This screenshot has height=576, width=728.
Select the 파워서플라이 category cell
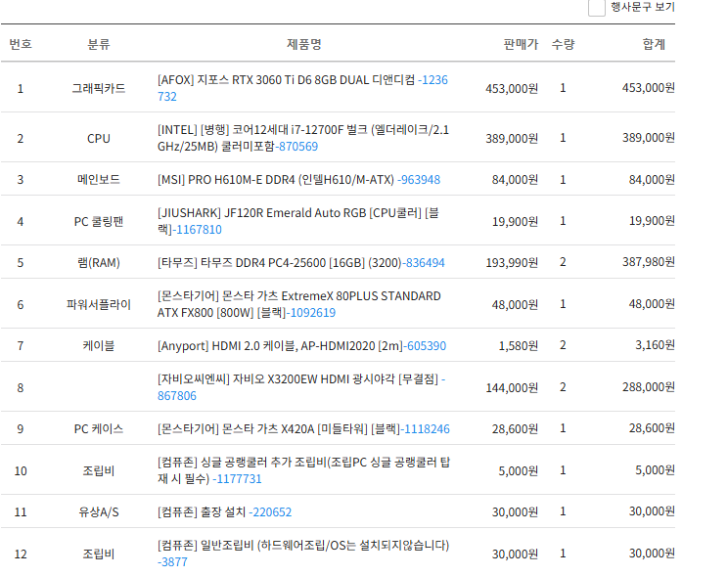click(99, 304)
